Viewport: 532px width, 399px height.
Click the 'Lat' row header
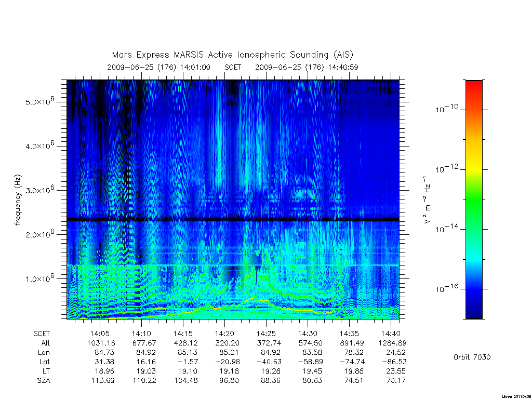pos(45,362)
